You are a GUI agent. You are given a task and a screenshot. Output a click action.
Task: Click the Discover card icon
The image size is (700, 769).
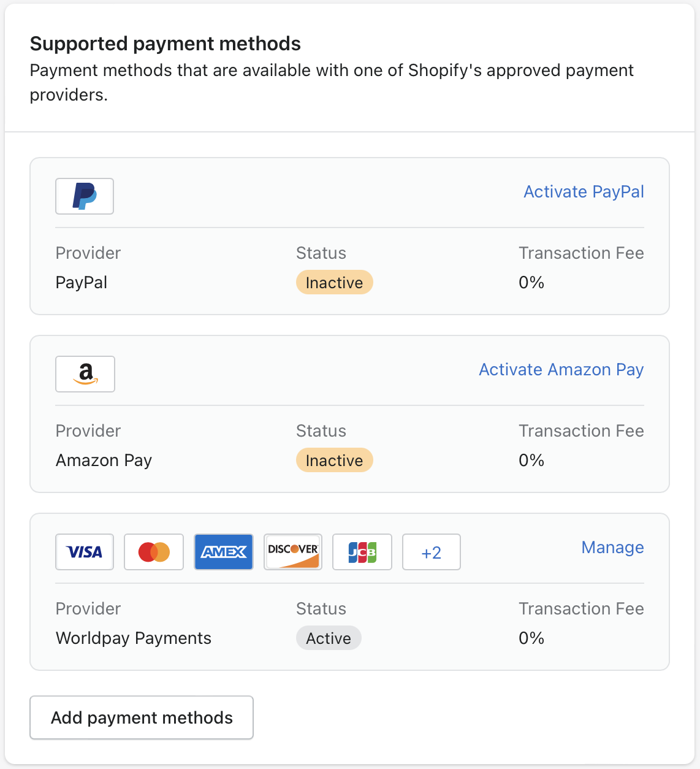293,552
